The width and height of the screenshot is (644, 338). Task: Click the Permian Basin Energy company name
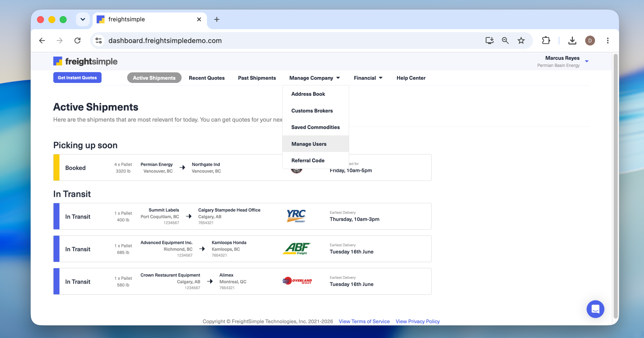click(558, 65)
